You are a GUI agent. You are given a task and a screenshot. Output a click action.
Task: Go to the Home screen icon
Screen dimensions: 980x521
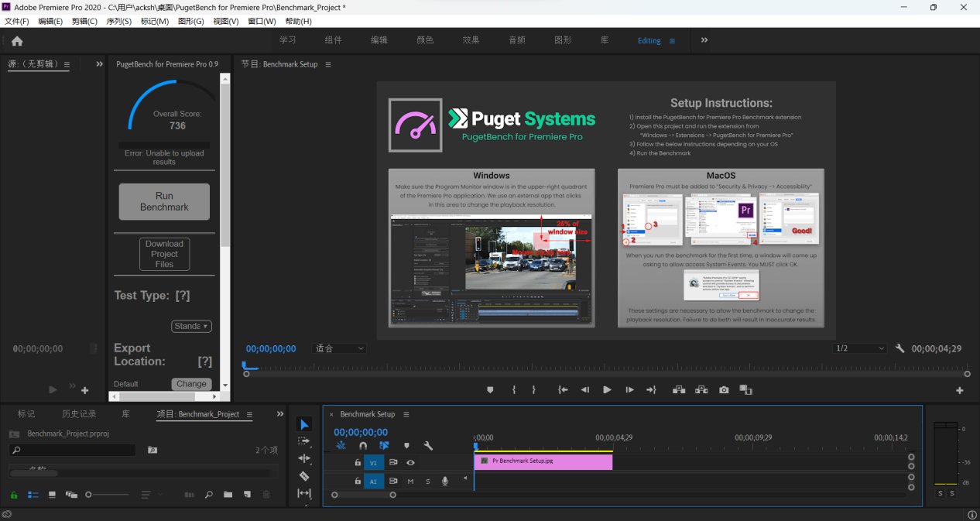(17, 41)
